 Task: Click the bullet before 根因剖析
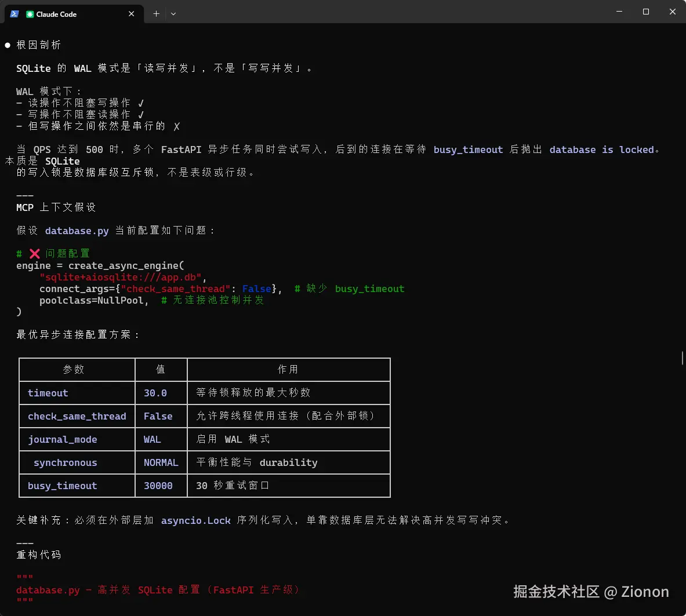click(x=8, y=45)
